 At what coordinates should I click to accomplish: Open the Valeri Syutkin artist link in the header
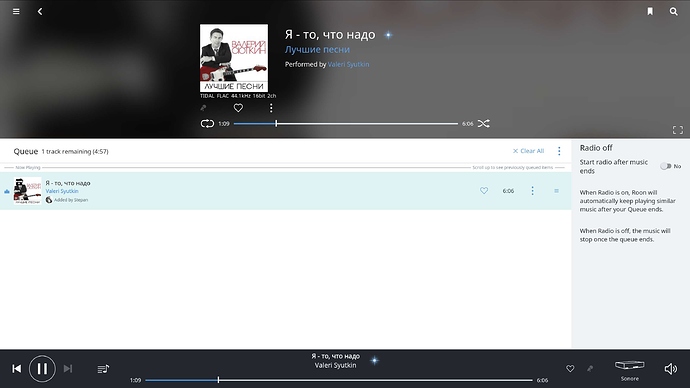(x=349, y=64)
